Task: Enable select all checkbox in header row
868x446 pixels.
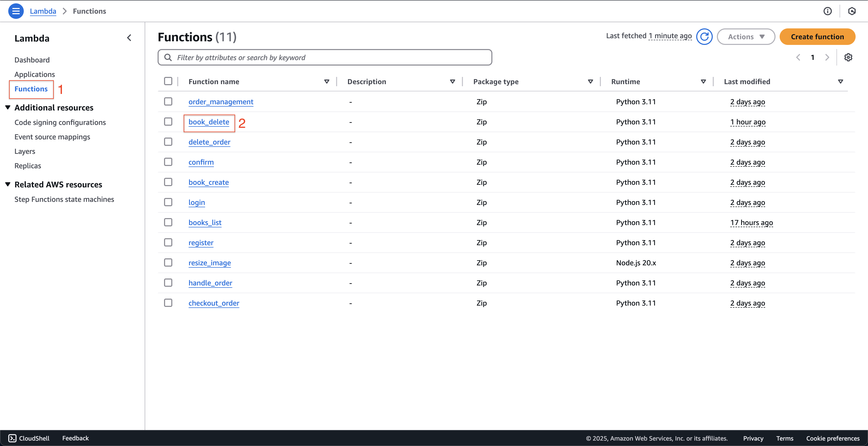Action: tap(168, 81)
